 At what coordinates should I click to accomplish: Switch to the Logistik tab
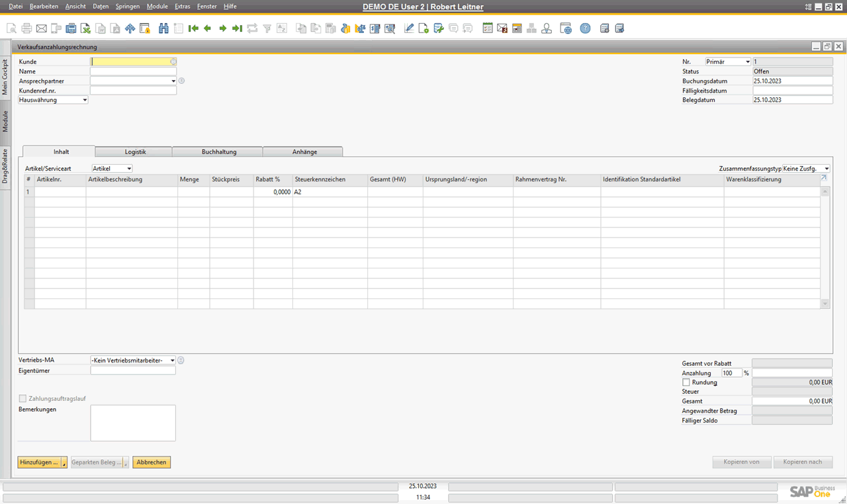click(135, 151)
